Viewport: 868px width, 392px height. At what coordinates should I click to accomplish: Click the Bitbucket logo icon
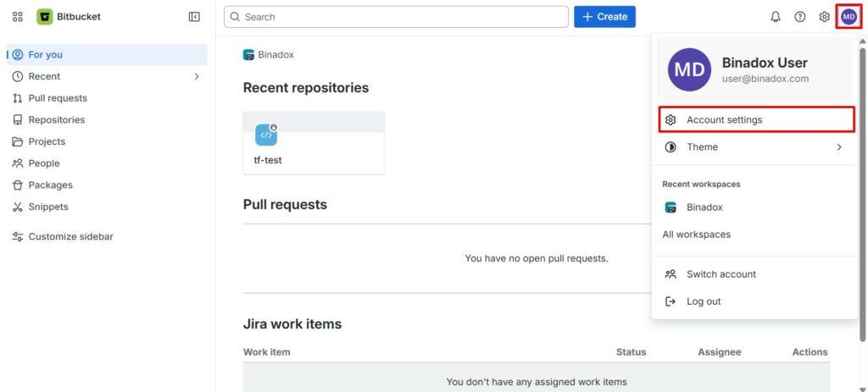pyautogui.click(x=45, y=17)
